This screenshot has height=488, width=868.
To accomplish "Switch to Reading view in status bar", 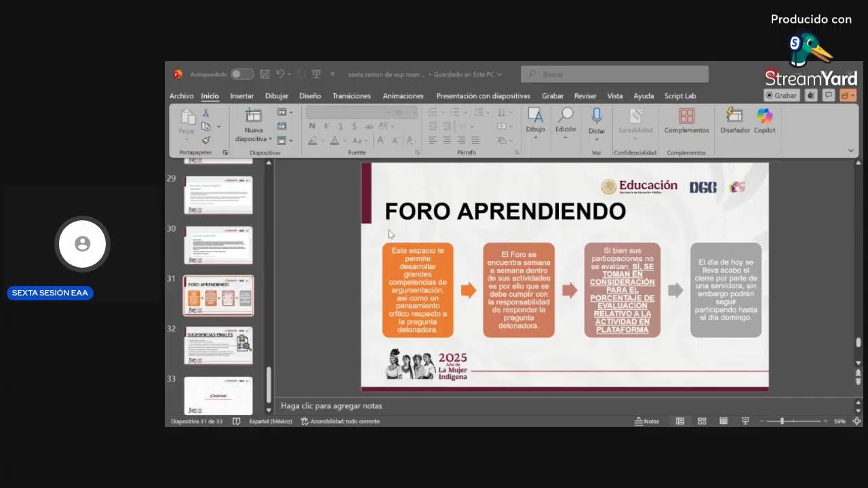I will 724,421.
